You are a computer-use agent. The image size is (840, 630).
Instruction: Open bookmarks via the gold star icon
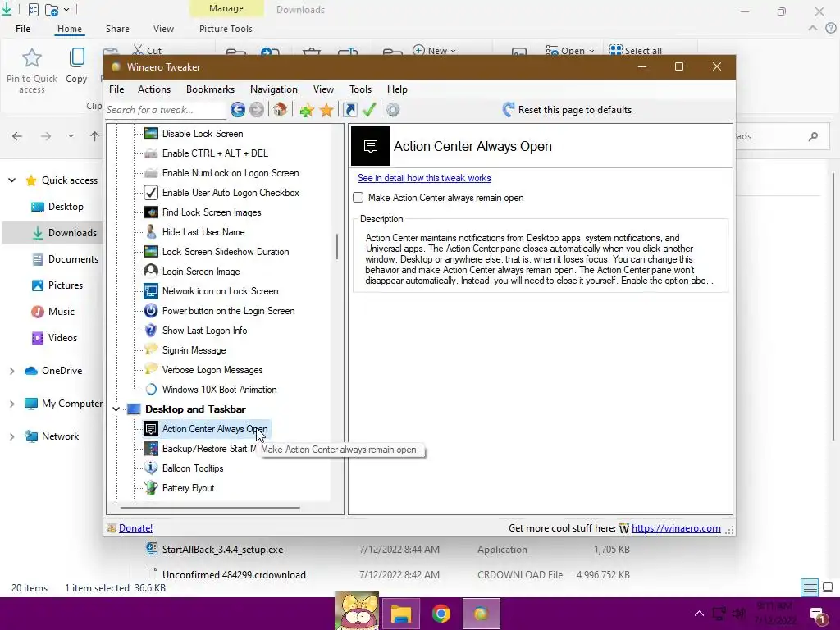click(326, 111)
